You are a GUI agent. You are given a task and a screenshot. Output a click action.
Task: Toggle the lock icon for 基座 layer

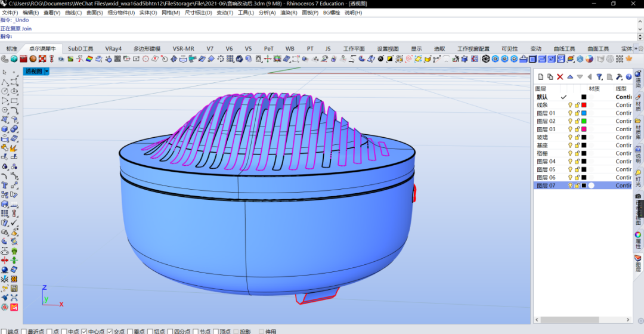(x=577, y=146)
